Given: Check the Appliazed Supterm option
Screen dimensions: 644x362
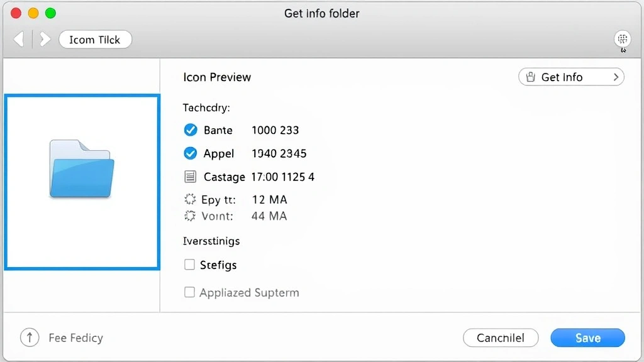Looking at the screenshot, I should click(x=190, y=292).
